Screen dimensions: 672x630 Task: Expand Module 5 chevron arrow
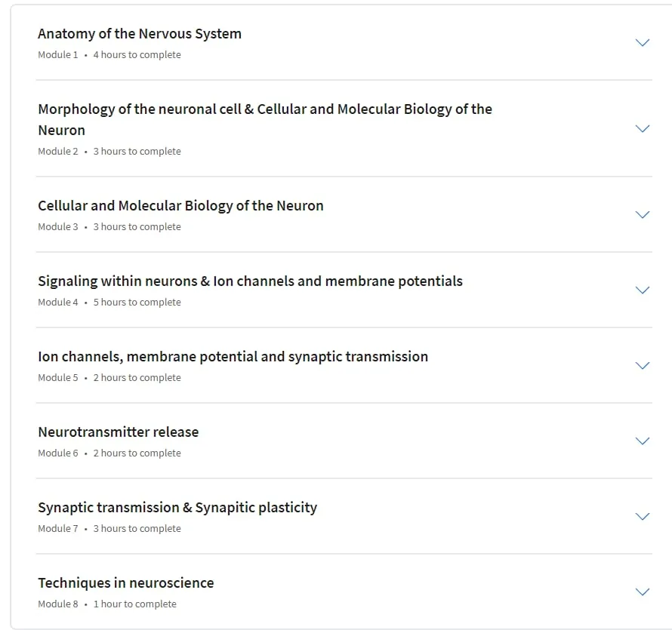coord(642,365)
